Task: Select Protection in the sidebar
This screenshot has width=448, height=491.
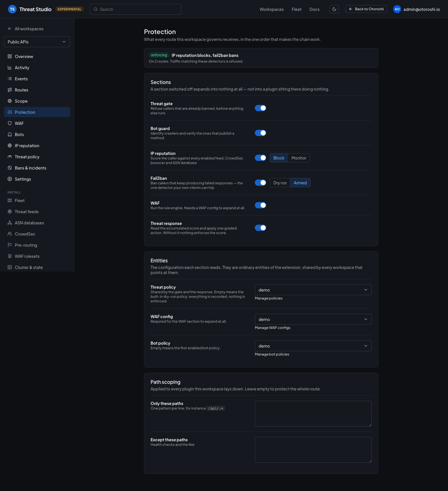Action: click(37, 112)
